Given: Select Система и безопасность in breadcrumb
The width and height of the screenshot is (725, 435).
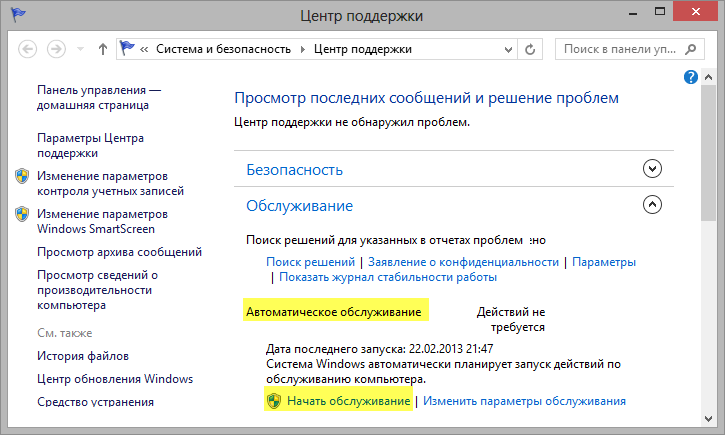Looking at the screenshot, I should tap(223, 49).
